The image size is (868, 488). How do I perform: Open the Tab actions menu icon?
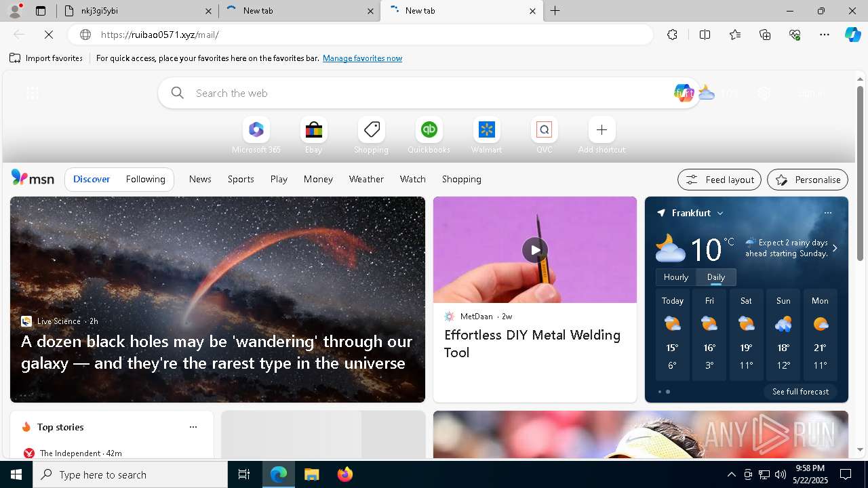click(41, 11)
